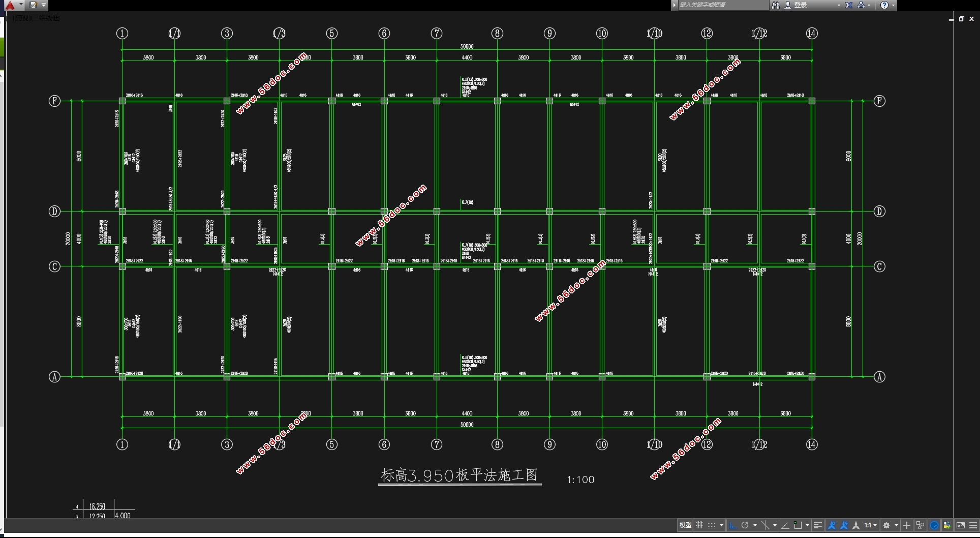Screen dimensions: 980x538
Task: Click the 二维线框 visual style label
Action: point(46,18)
